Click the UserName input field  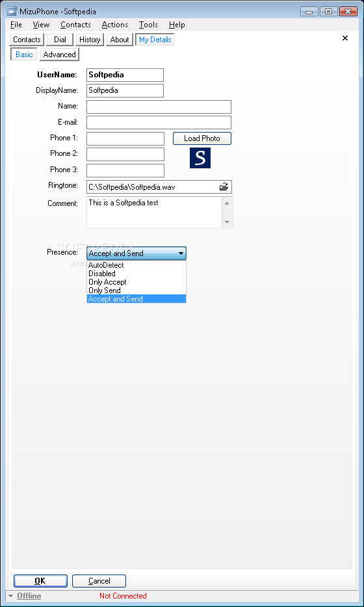pos(125,75)
